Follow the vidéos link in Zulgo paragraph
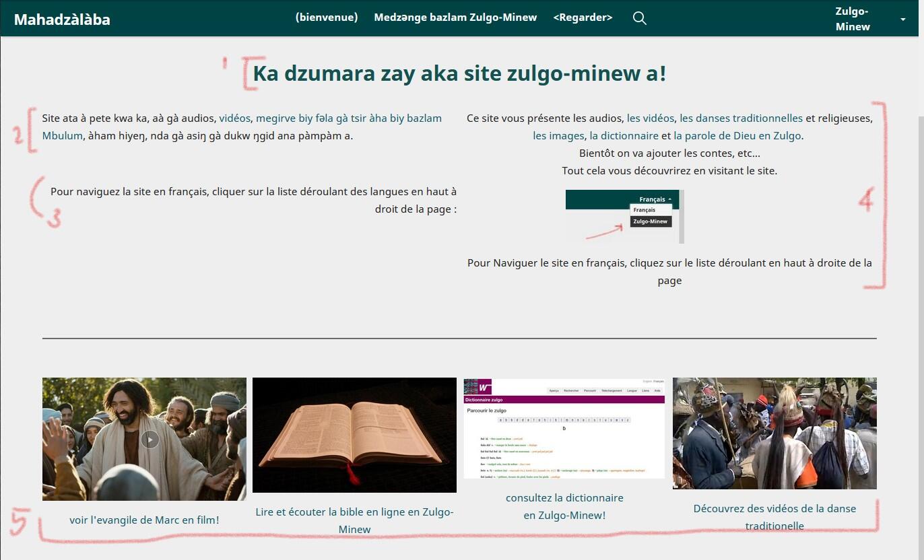924x560 pixels. (234, 118)
